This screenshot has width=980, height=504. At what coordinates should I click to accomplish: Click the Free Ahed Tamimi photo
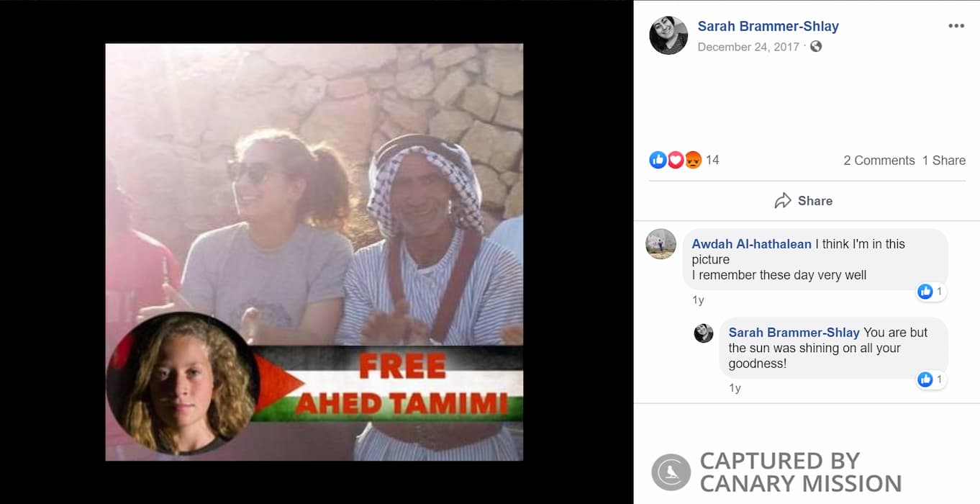314,252
